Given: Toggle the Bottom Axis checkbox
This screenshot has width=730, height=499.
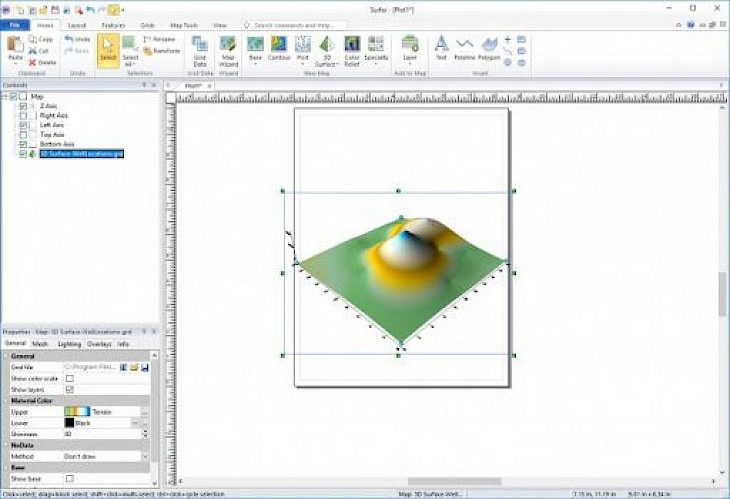Looking at the screenshot, I should [x=23, y=144].
